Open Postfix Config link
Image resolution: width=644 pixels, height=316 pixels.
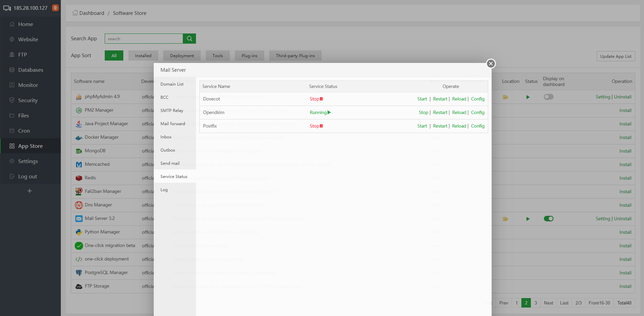tap(477, 126)
